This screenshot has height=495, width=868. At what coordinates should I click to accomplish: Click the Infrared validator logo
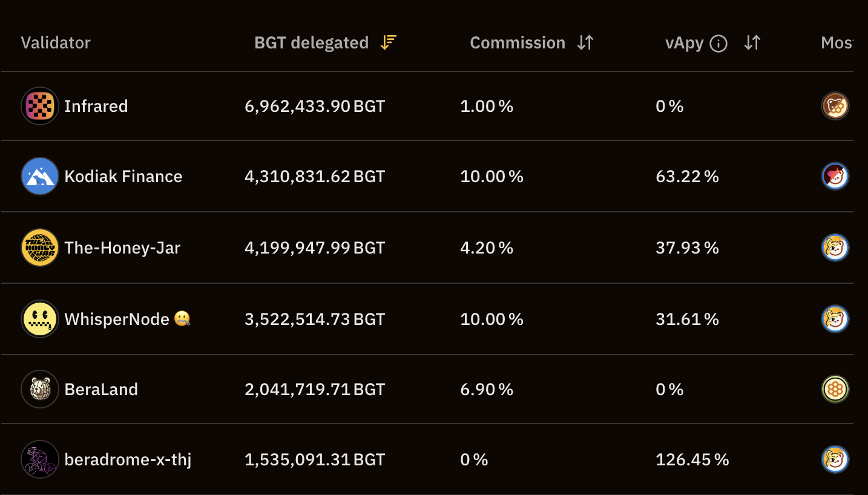pos(40,106)
